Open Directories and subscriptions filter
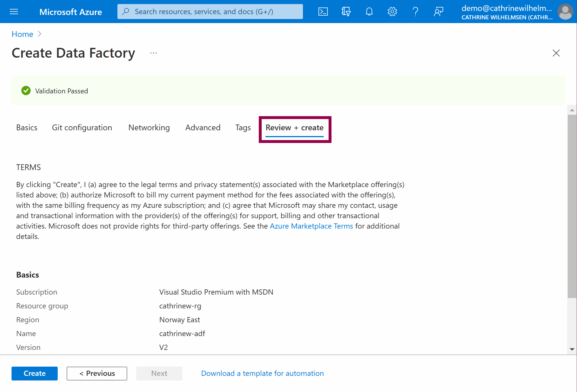This screenshot has height=392, width=577. [346, 12]
